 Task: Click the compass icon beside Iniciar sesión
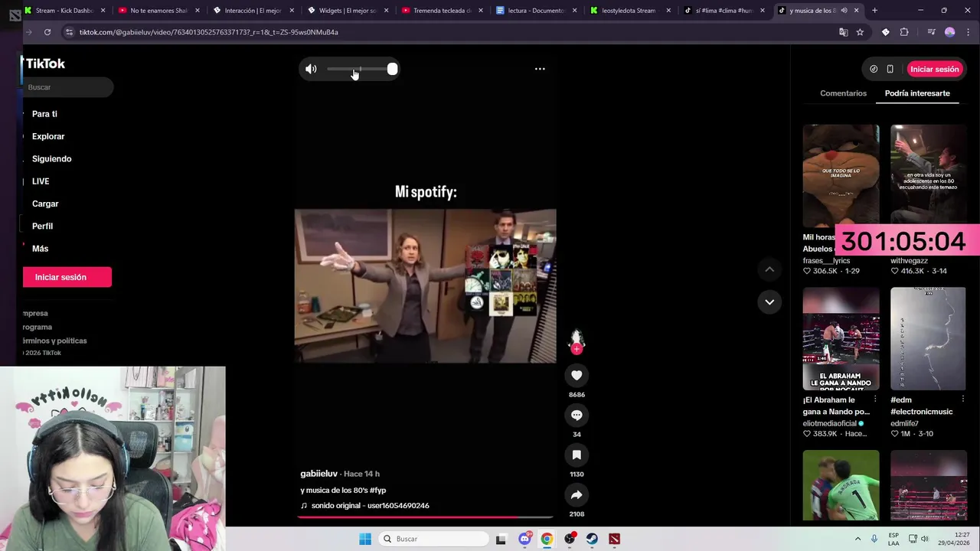(x=874, y=69)
